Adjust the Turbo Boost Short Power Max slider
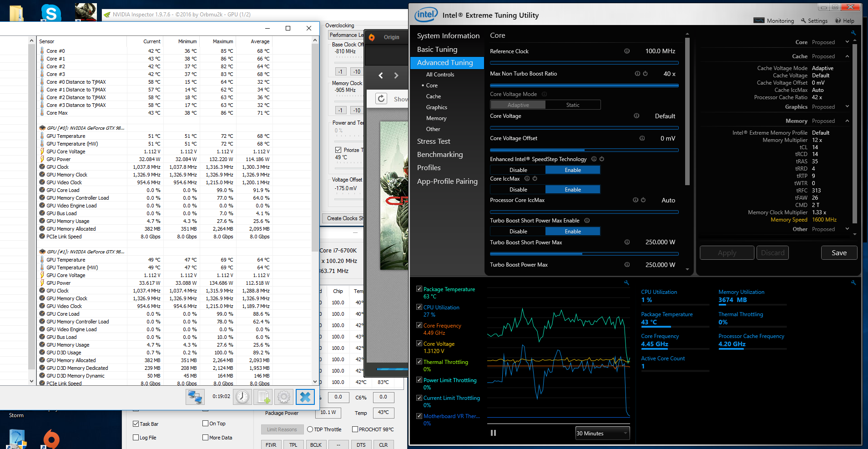 click(584, 253)
